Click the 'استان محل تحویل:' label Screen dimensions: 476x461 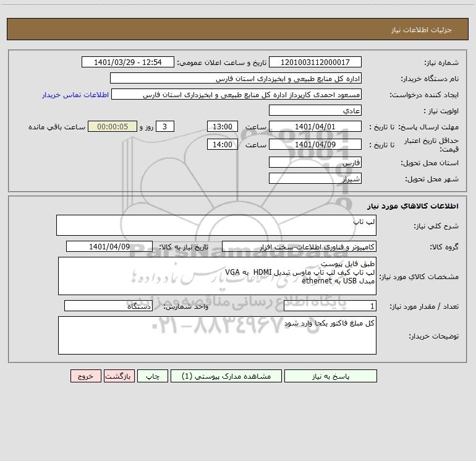[430, 163]
